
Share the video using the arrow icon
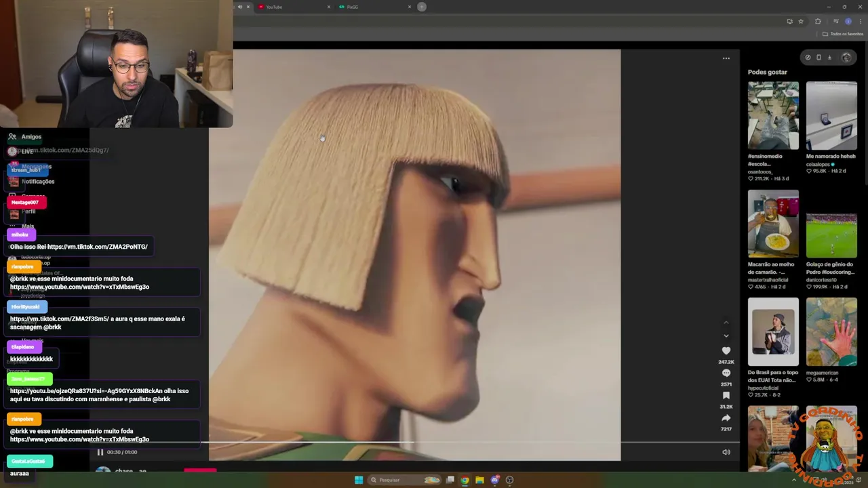[x=726, y=418]
